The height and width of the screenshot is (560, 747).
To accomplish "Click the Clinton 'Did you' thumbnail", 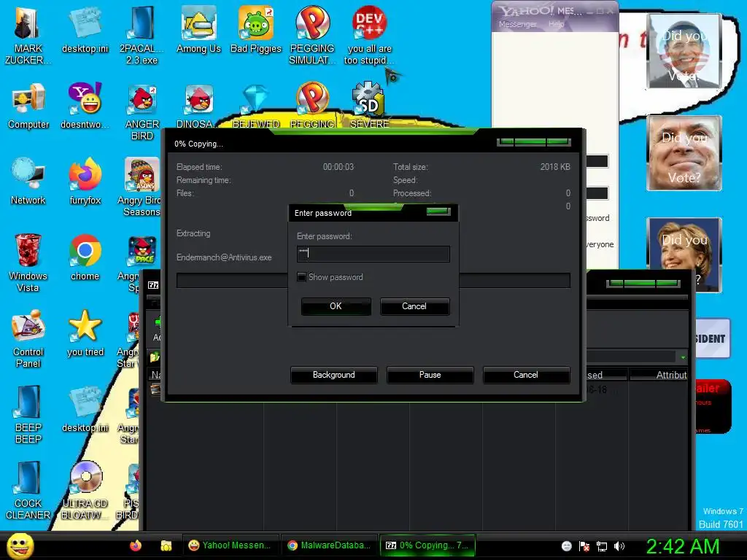I will coord(684,254).
